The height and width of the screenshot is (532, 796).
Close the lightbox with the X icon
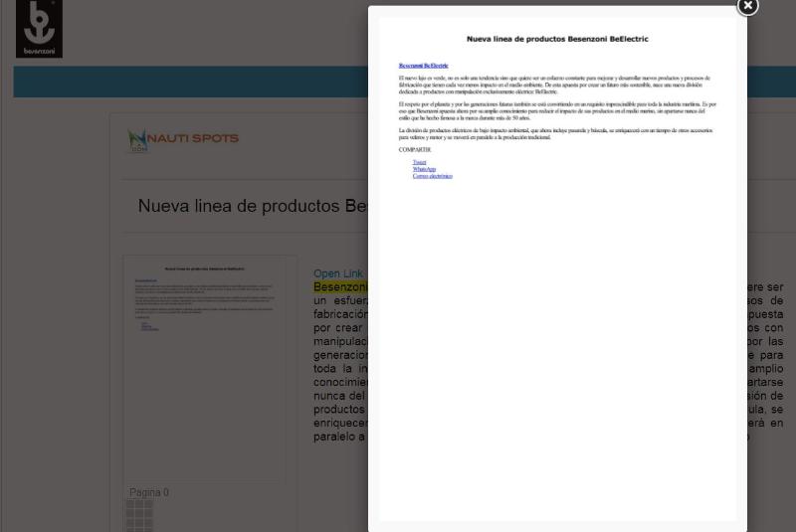(x=747, y=7)
